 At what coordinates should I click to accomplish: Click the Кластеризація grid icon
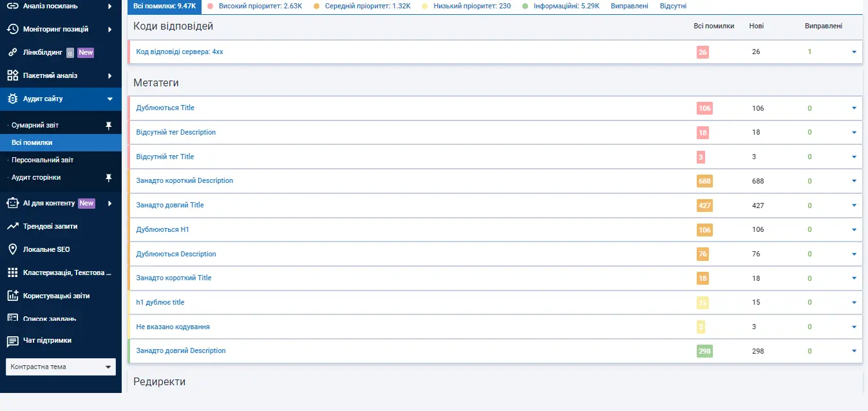tap(12, 272)
